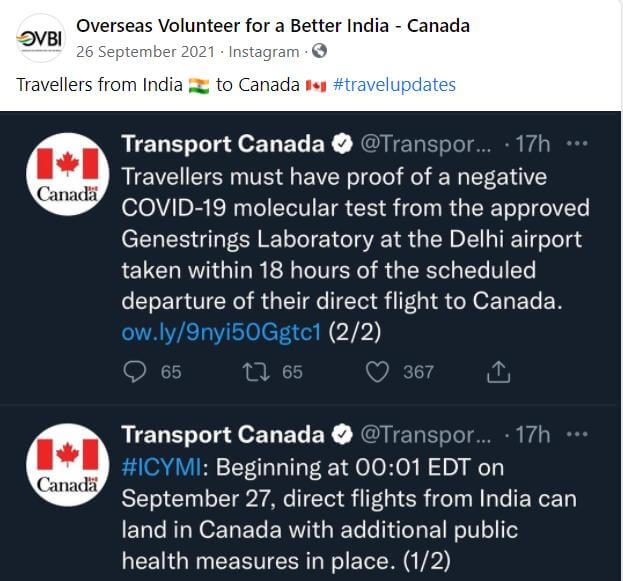Image resolution: width=623 pixels, height=581 pixels.
Task: Open first tweet's three-dot more menu
Action: [577, 143]
